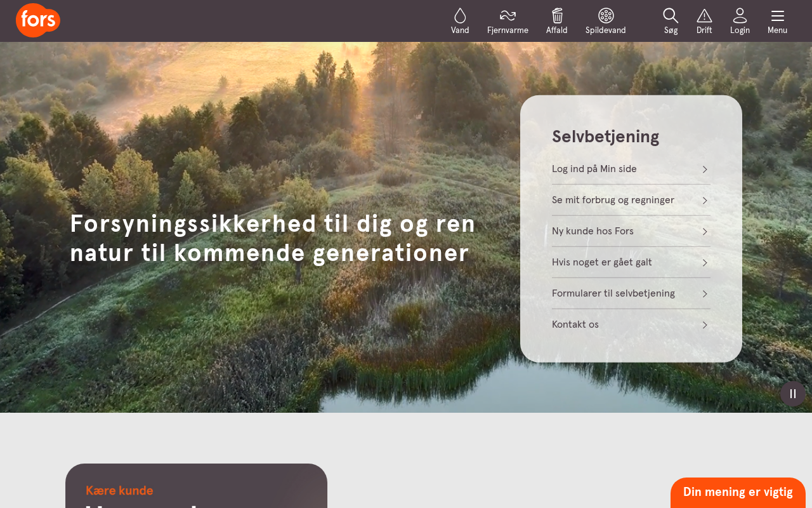Open the Login user icon

740,16
